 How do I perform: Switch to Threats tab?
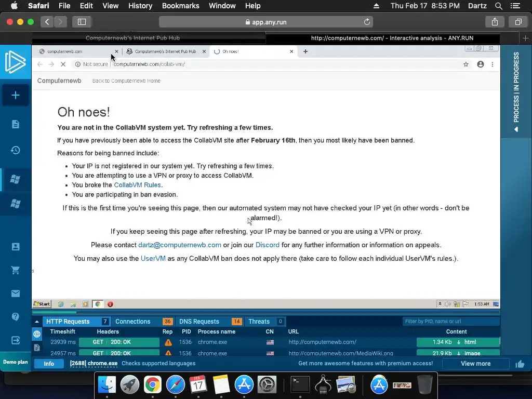pyautogui.click(x=265, y=321)
